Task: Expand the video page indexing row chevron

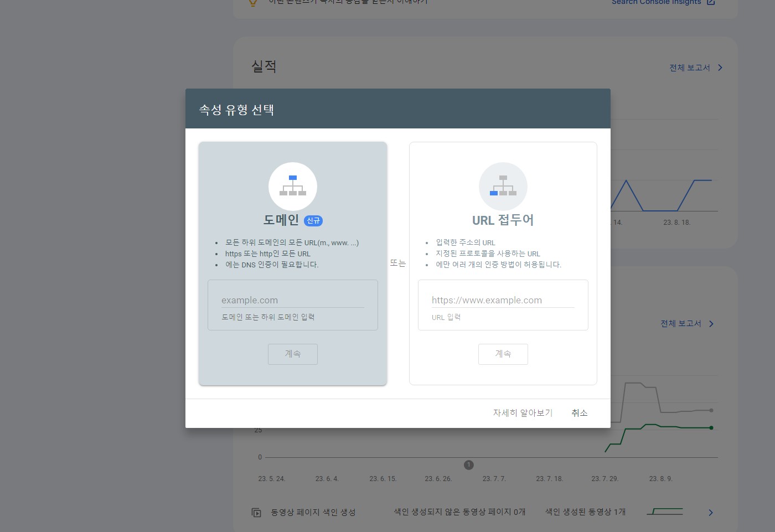Action: [711, 513]
